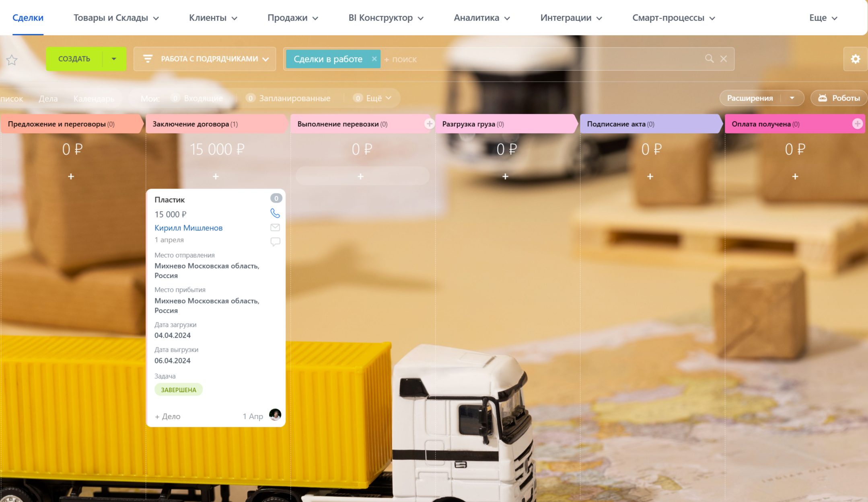Click plus icon on Оплата получена stage
The image size is (868, 502).
[x=857, y=124]
